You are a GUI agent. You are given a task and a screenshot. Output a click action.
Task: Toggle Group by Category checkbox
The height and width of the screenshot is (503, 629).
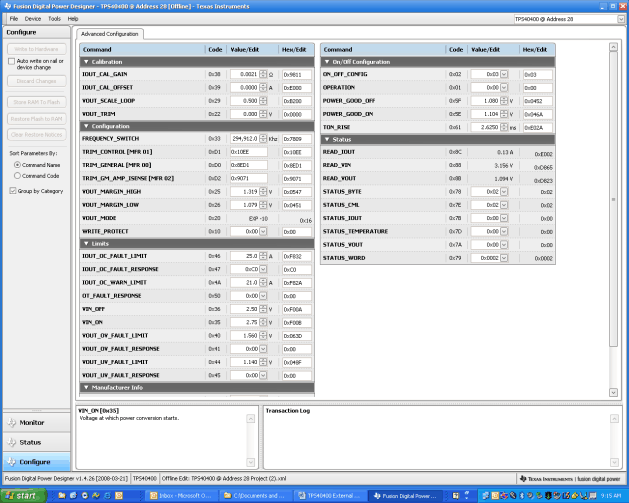click(x=13, y=191)
